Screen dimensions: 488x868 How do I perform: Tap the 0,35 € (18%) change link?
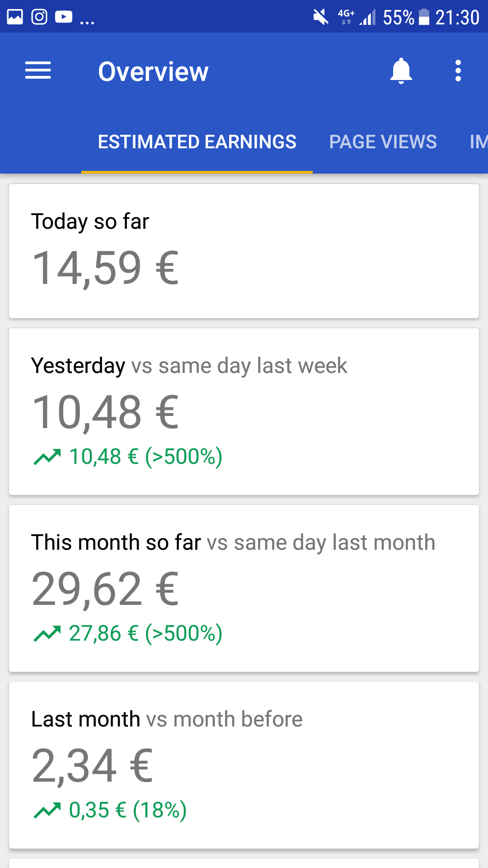tap(128, 811)
